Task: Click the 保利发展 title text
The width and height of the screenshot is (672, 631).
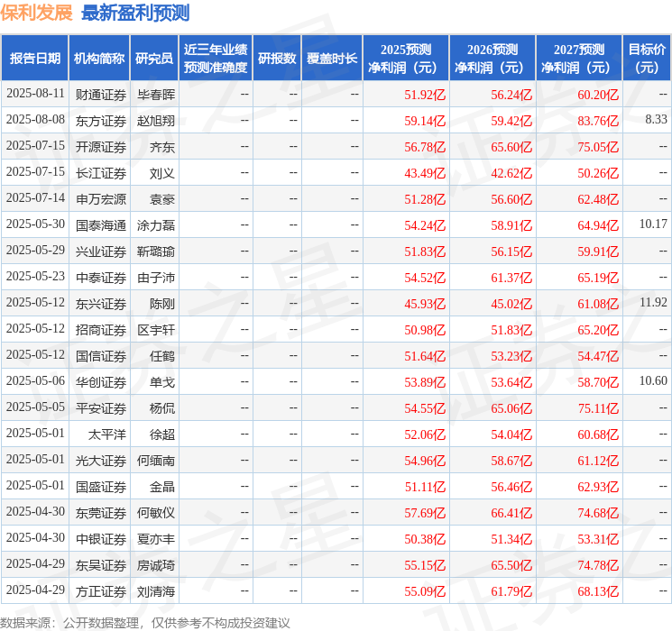Action: (36, 13)
